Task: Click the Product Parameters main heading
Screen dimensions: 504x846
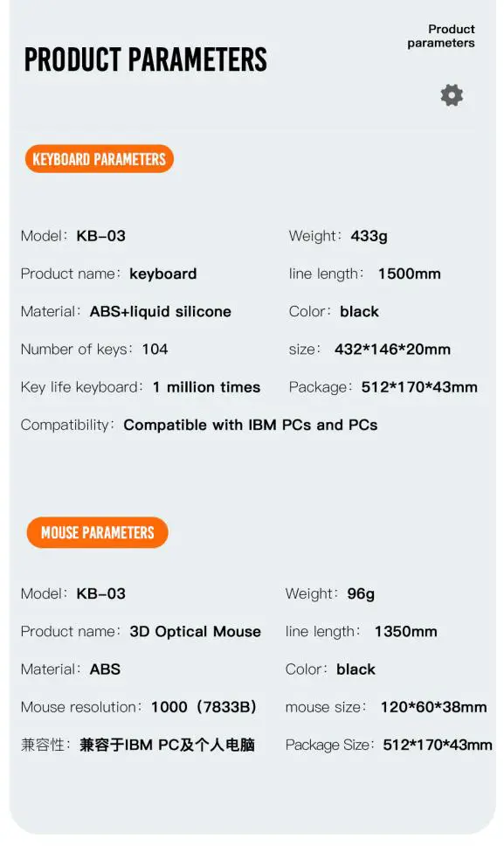Action: [x=146, y=59]
